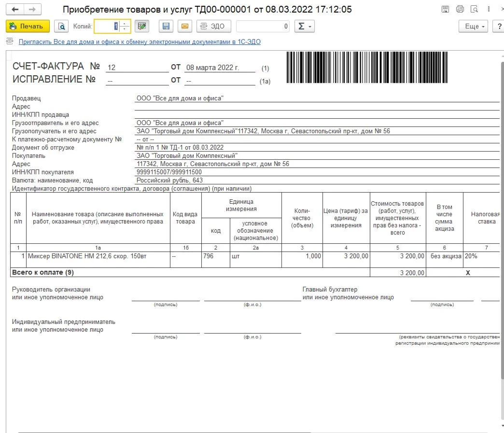Open the Еще menu dropdown
This screenshot has height=433, width=504.
coord(474,26)
